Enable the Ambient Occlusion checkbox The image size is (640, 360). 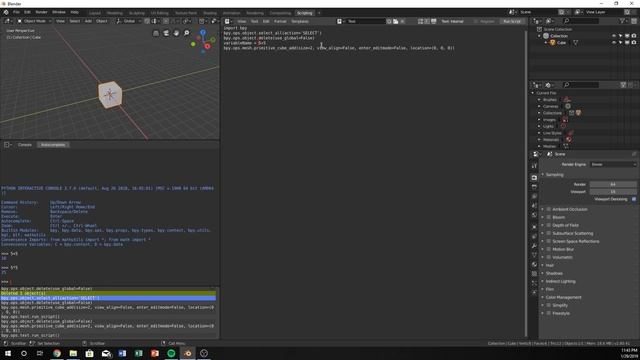[x=549, y=209]
